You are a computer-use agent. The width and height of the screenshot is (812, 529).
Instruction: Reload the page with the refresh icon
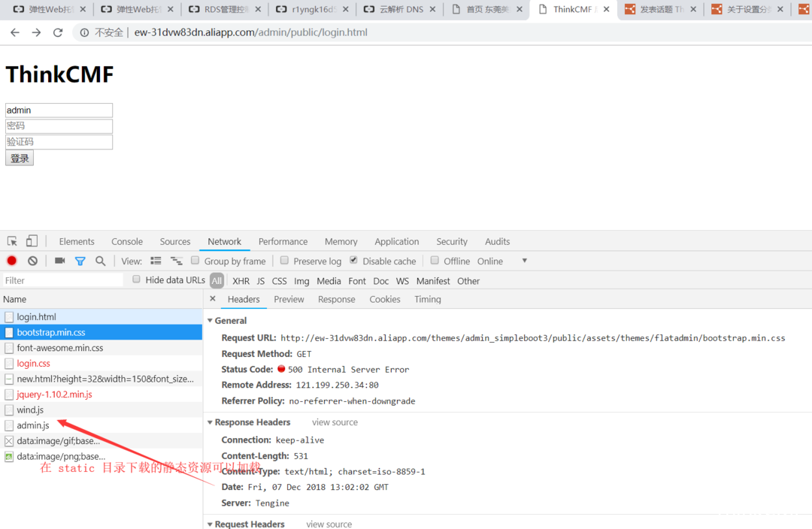point(58,32)
